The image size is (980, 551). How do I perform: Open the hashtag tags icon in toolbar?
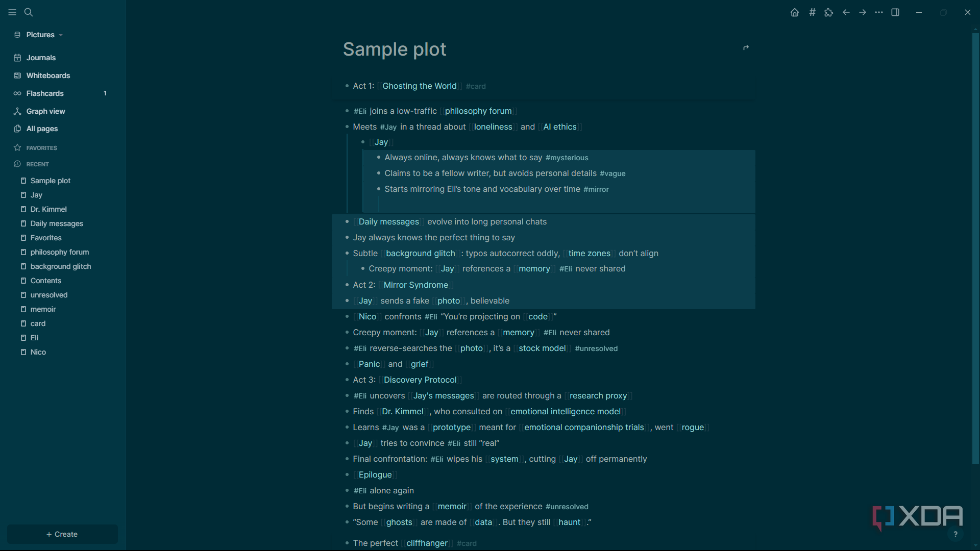click(x=812, y=12)
